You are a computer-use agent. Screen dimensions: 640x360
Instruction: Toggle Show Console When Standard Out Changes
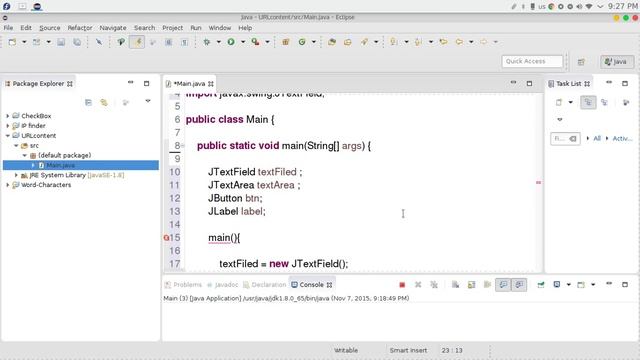pyautogui.click(x=503, y=285)
